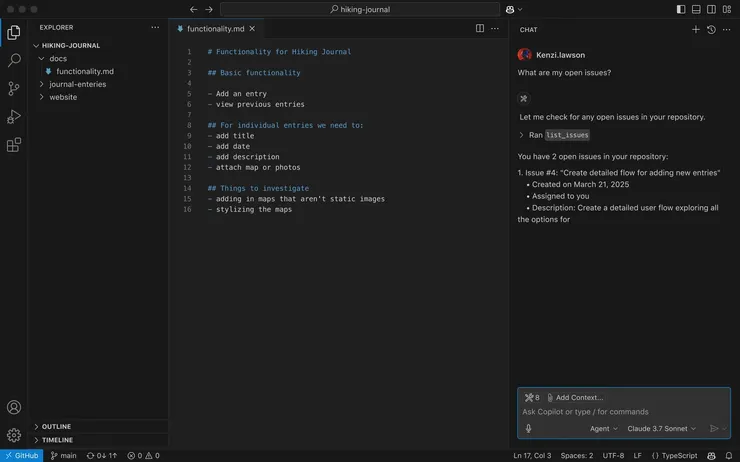The height and width of the screenshot is (462, 740).
Task: Open functionality.md in the Explorer tree
Action: (x=85, y=71)
